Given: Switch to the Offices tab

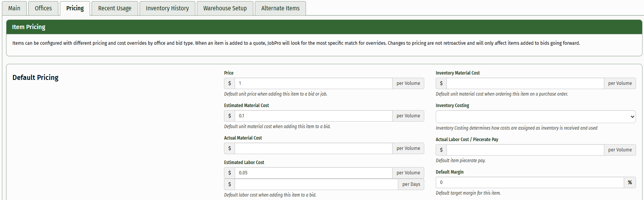Looking at the screenshot, I should (43, 8).
